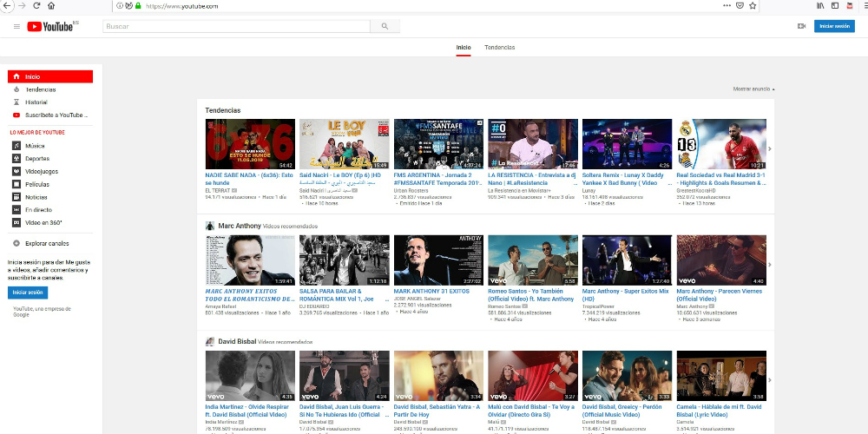Open Malú con David Bisbal video title
The width and height of the screenshot is (868, 434).
pyautogui.click(x=531, y=411)
